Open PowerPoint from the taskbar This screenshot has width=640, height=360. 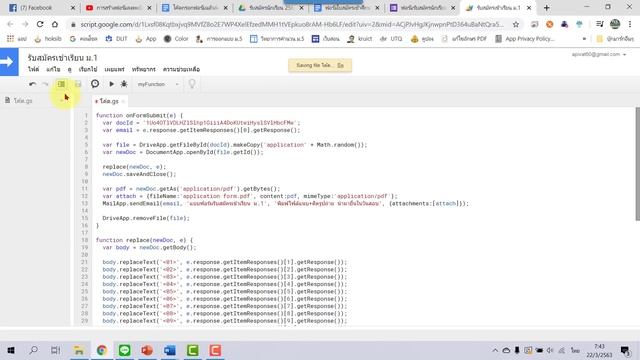tap(147, 350)
